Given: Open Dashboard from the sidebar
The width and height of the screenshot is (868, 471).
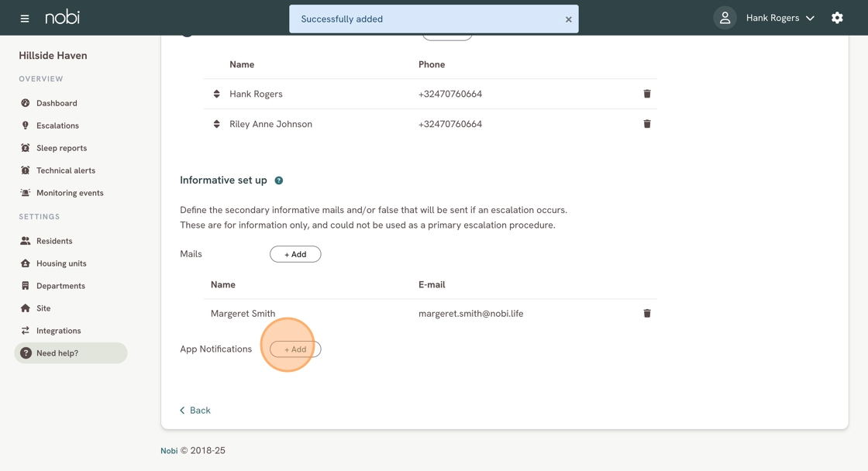Looking at the screenshot, I should click(57, 103).
